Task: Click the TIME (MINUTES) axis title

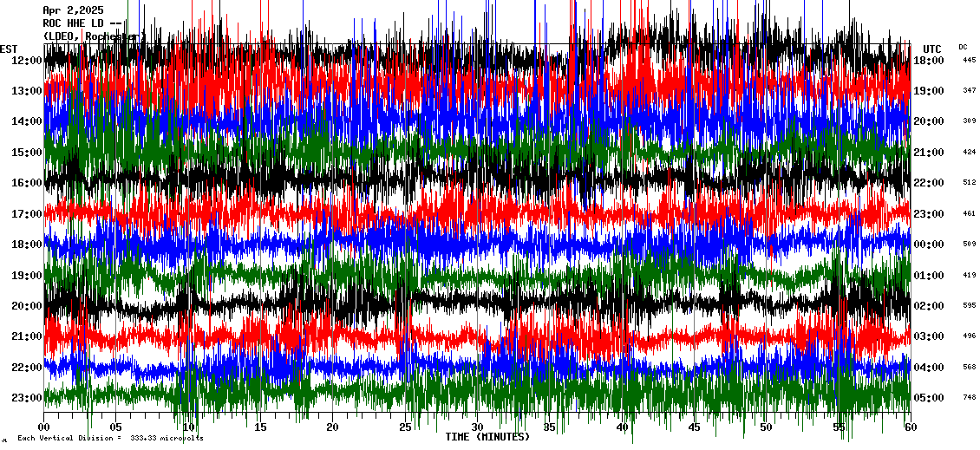Action: pos(487,437)
